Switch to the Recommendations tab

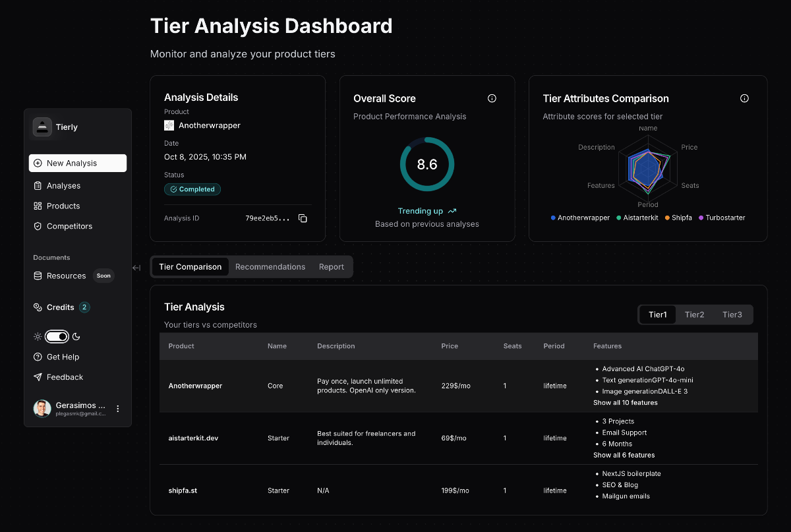(x=270, y=266)
